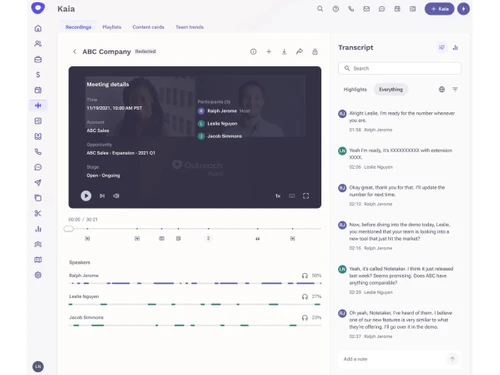500x375 pixels.
Task: Open the help question mark icon
Action: tap(336, 9)
